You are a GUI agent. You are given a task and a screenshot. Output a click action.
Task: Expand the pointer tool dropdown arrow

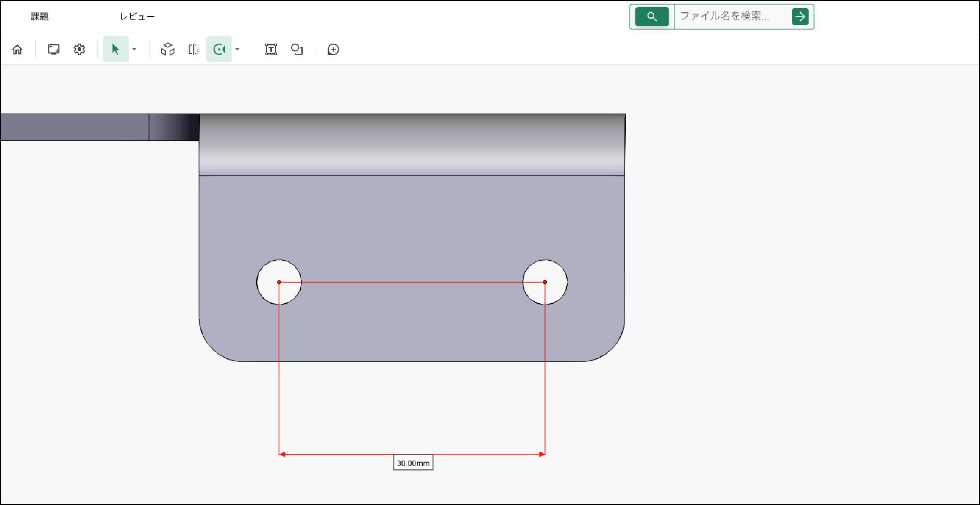134,50
